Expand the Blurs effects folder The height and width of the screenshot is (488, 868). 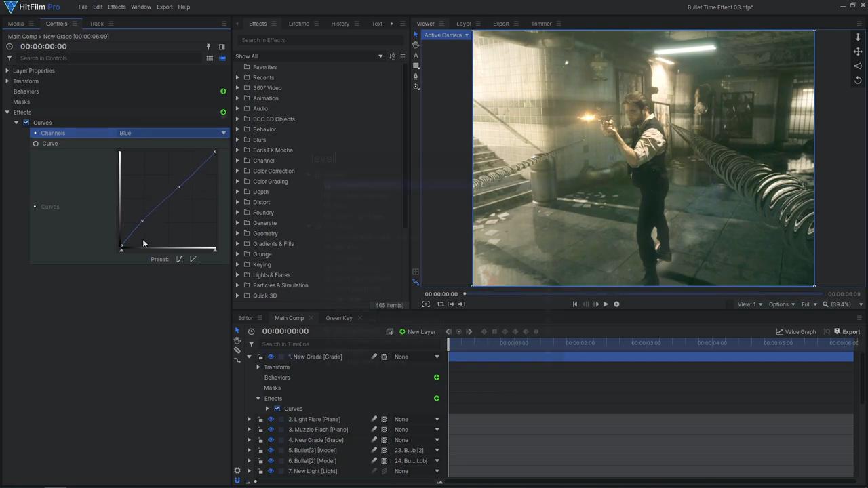[237, 140]
